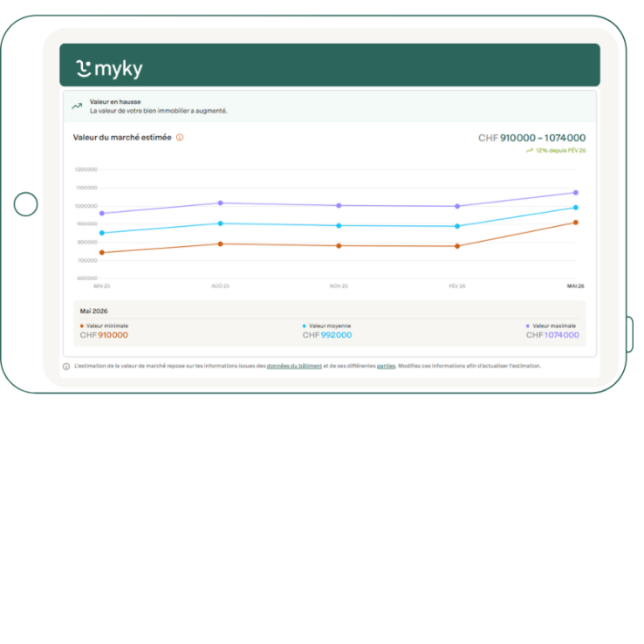Click orange dot next to Valeur minimale

tap(82, 326)
